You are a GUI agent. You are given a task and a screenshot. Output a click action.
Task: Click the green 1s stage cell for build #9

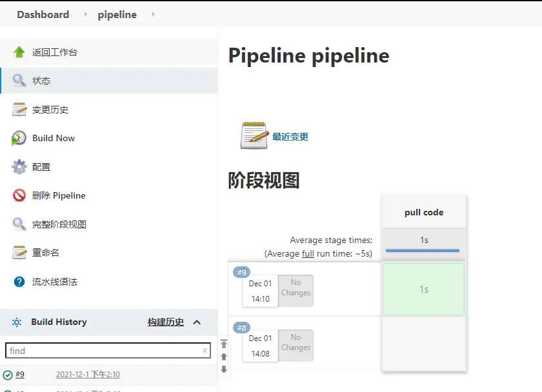coord(423,289)
